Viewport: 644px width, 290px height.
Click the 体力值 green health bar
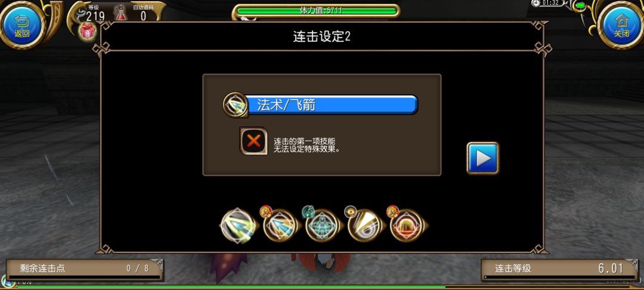[x=316, y=11]
